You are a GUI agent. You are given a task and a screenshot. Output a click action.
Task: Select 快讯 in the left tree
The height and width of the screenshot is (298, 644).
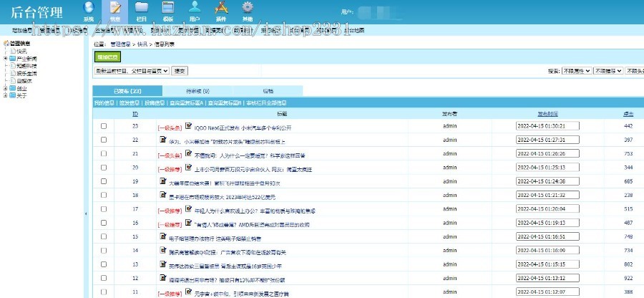tap(21, 52)
